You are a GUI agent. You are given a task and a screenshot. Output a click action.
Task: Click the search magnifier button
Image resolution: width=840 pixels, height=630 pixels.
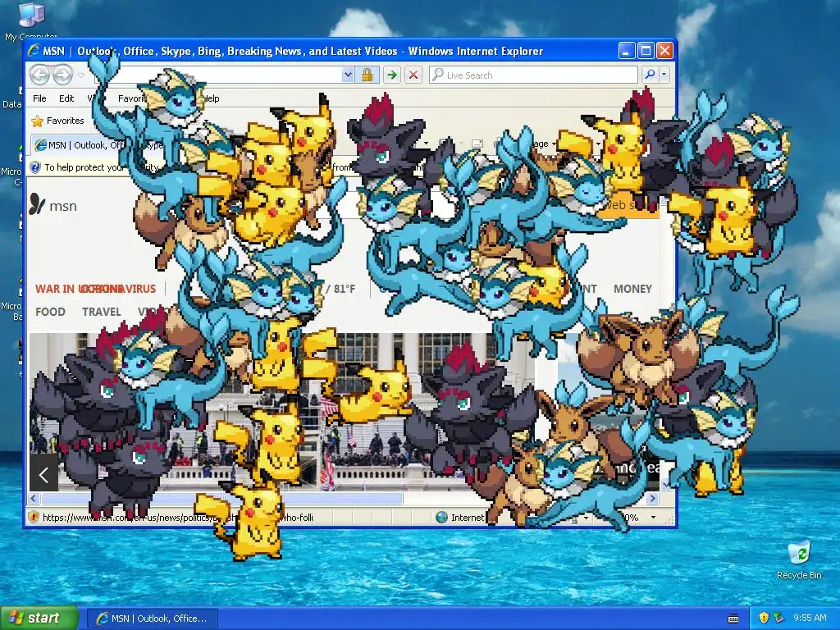(x=650, y=75)
